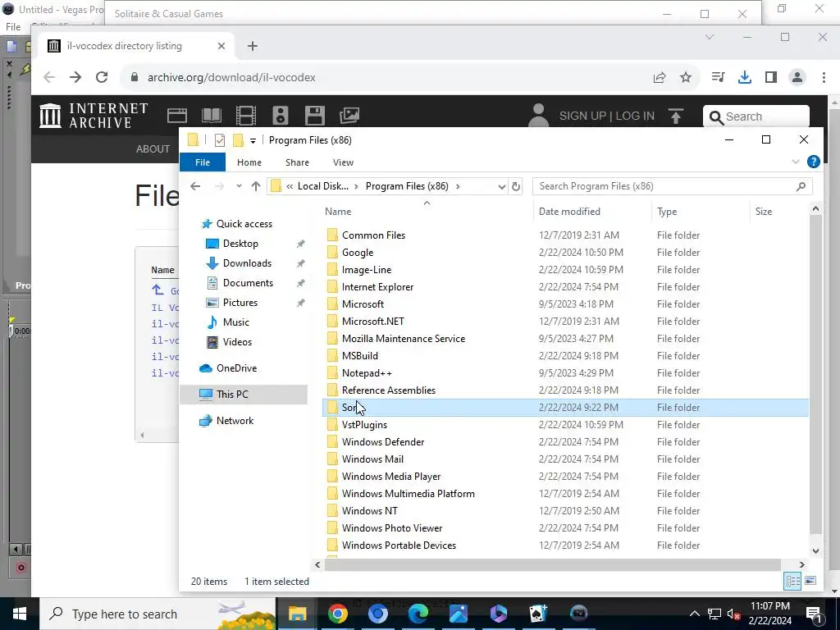Open Explorer View ribbon tab
This screenshot has width=840, height=630.
click(343, 162)
